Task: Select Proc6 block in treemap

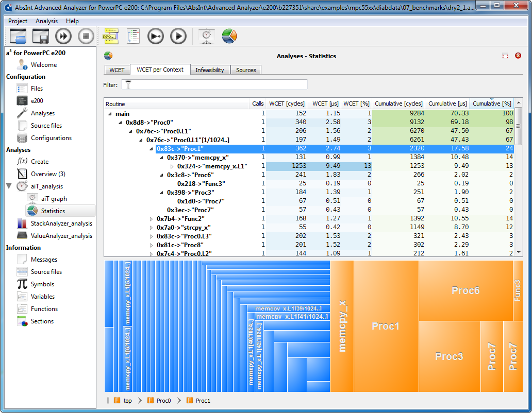Action: [466, 290]
